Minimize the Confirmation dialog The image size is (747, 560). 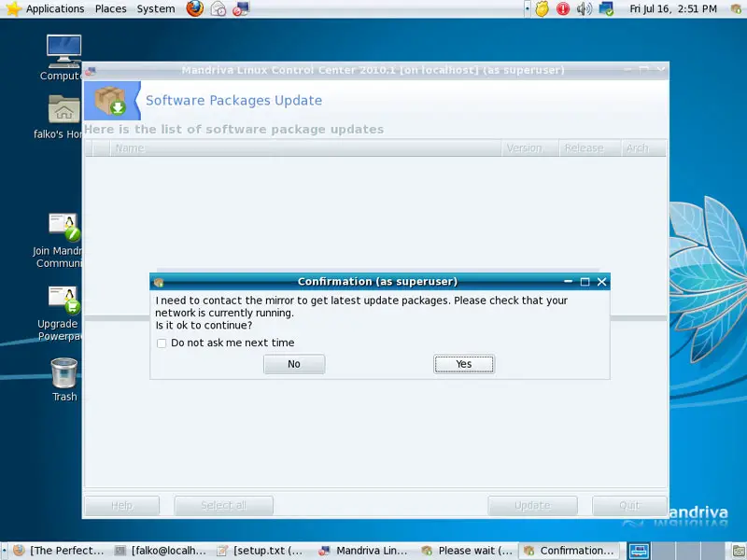[568, 282]
